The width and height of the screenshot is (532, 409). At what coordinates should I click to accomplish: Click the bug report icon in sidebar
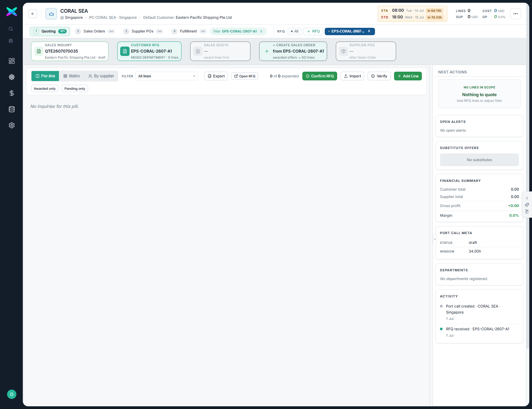[11, 41]
